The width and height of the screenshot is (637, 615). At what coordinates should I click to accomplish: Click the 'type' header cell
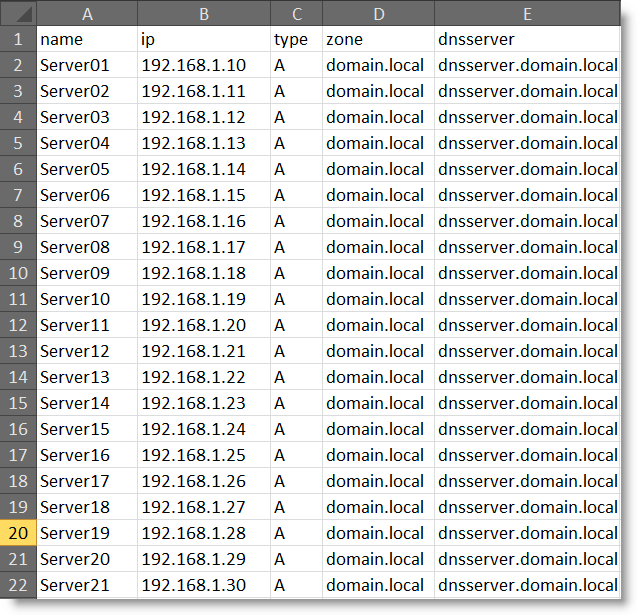[297, 39]
